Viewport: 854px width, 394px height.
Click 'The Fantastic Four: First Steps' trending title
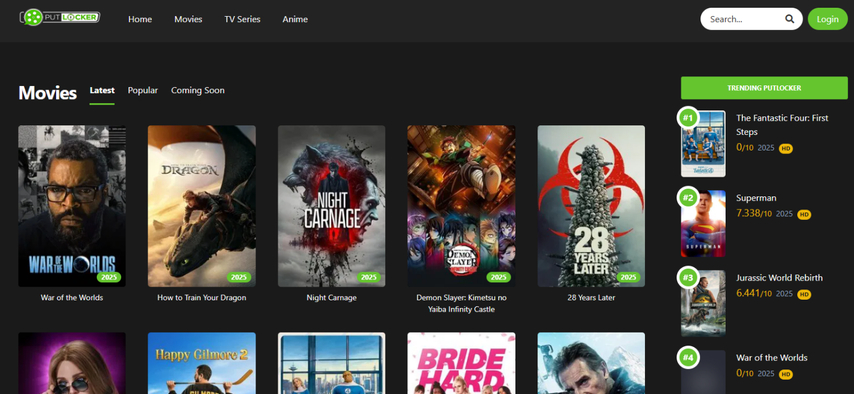click(782, 125)
